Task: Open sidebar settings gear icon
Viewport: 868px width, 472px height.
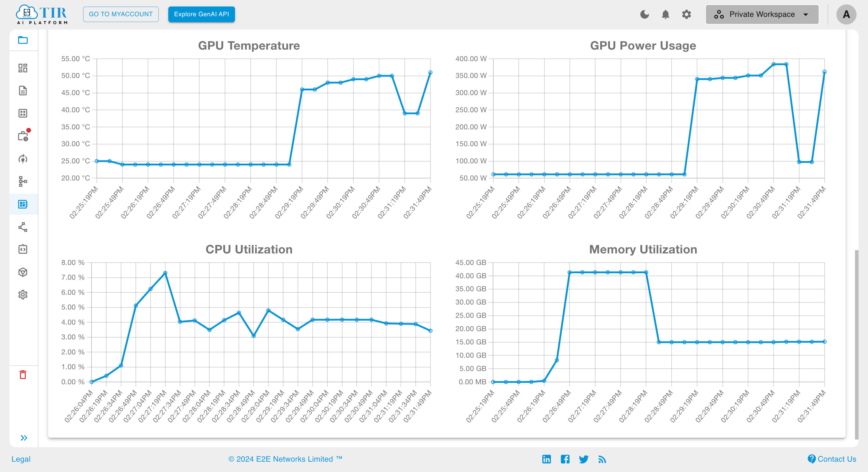Action: pos(23,295)
